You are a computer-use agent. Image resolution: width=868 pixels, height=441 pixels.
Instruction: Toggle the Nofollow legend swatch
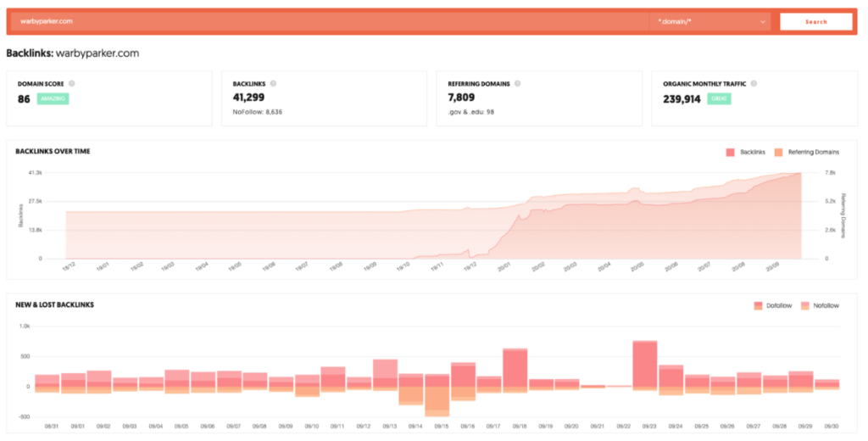click(x=805, y=306)
